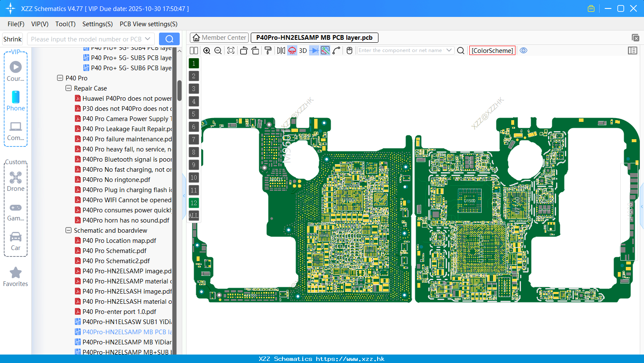Show PCB layer 12

(x=194, y=203)
